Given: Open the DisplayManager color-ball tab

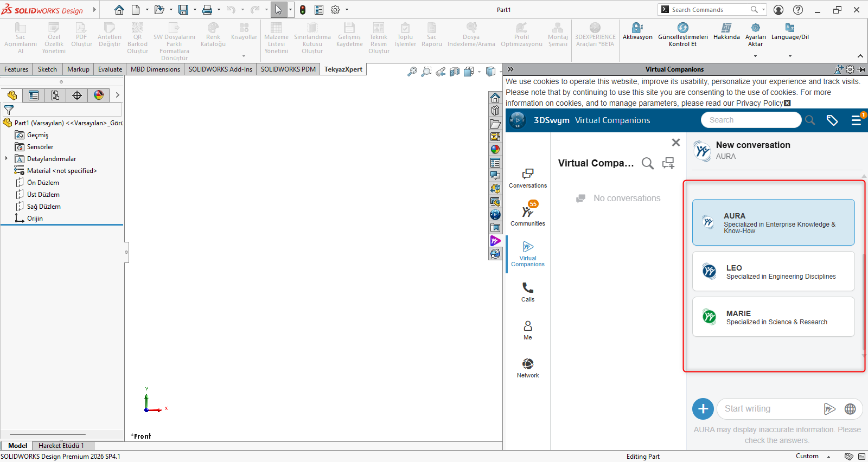Looking at the screenshot, I should tap(99, 95).
